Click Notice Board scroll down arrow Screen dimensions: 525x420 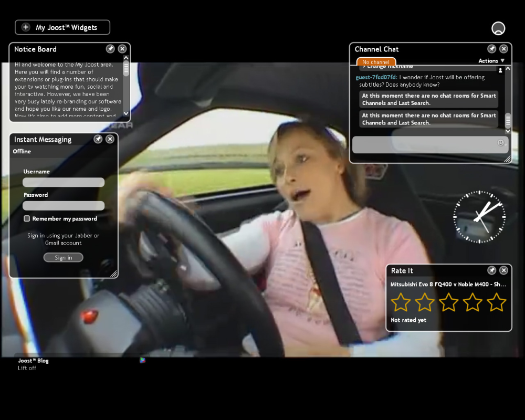pyautogui.click(x=126, y=113)
